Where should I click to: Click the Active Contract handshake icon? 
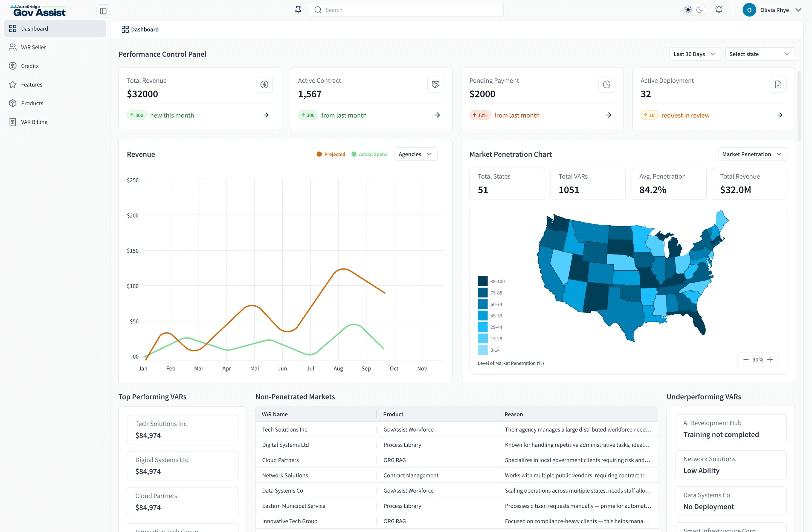(x=435, y=84)
